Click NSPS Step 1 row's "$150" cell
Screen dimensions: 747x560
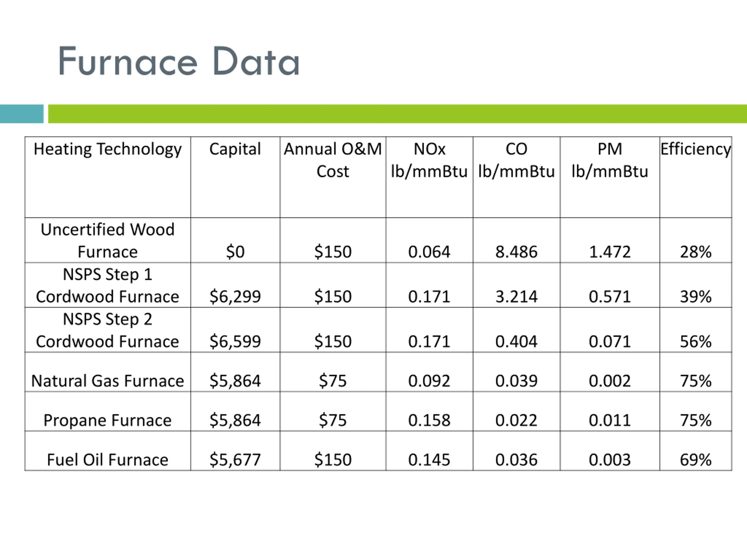click(333, 297)
